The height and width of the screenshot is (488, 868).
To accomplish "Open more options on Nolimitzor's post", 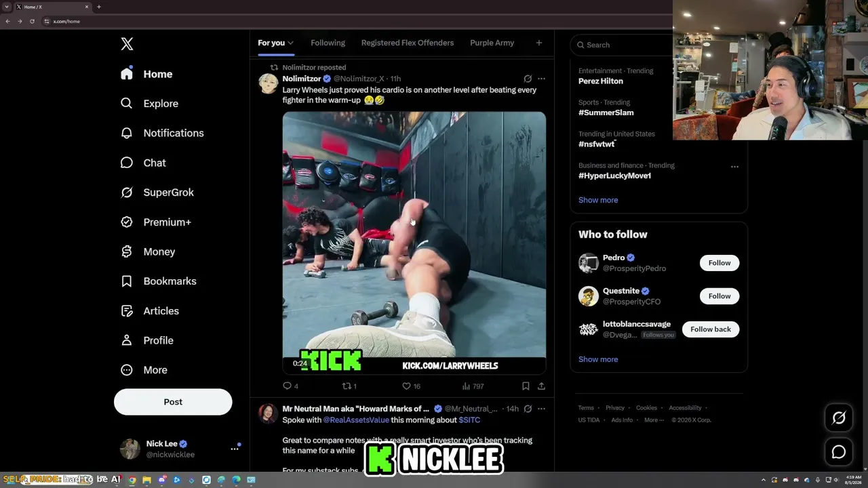I will click(x=541, y=79).
